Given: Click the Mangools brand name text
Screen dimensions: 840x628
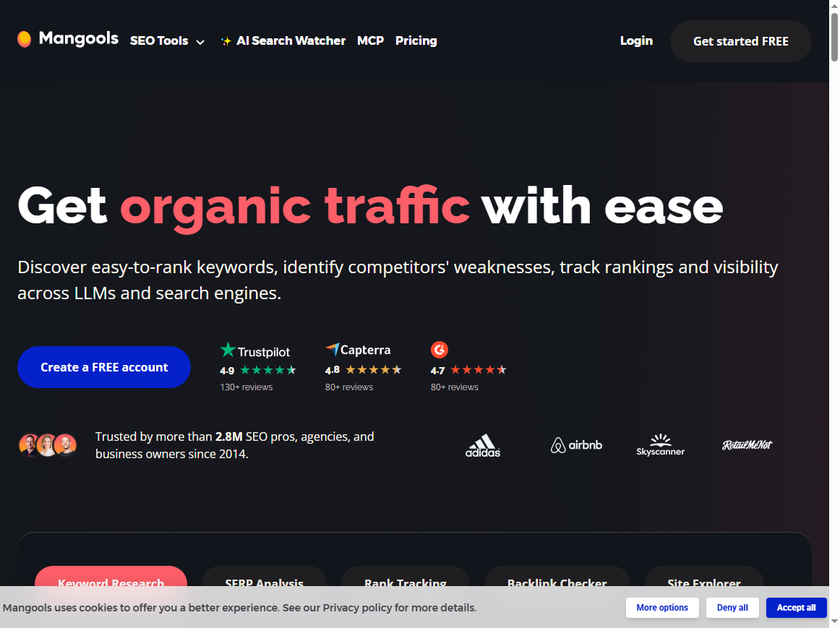Looking at the screenshot, I should point(79,38).
